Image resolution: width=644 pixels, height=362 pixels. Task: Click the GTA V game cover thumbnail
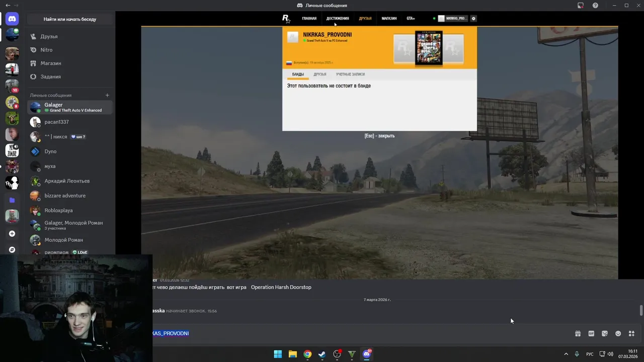[429, 48]
